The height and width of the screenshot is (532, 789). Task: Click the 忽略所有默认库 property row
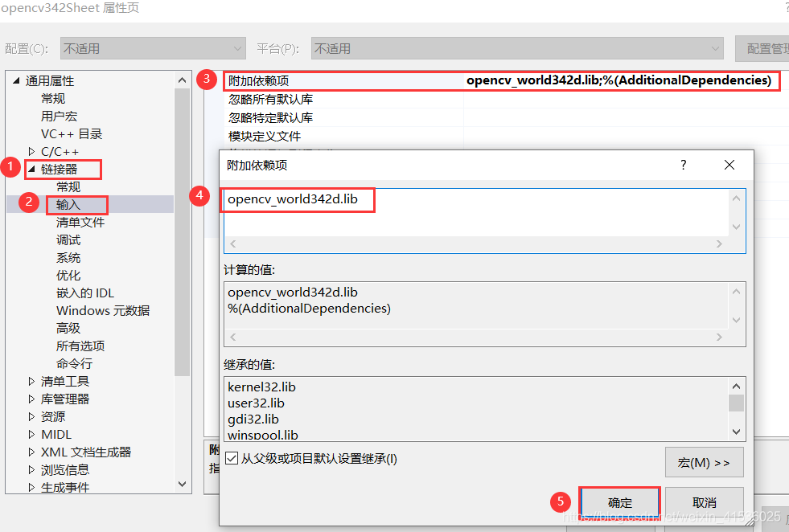pos(506,99)
